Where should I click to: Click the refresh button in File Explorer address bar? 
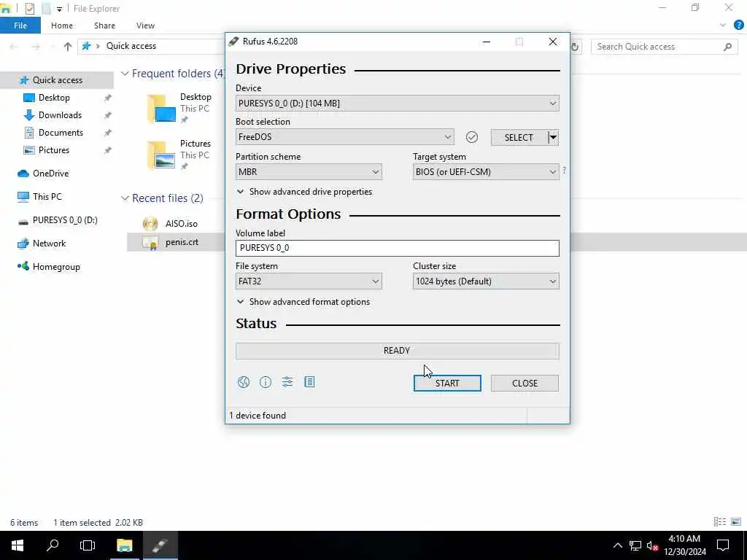(x=575, y=47)
